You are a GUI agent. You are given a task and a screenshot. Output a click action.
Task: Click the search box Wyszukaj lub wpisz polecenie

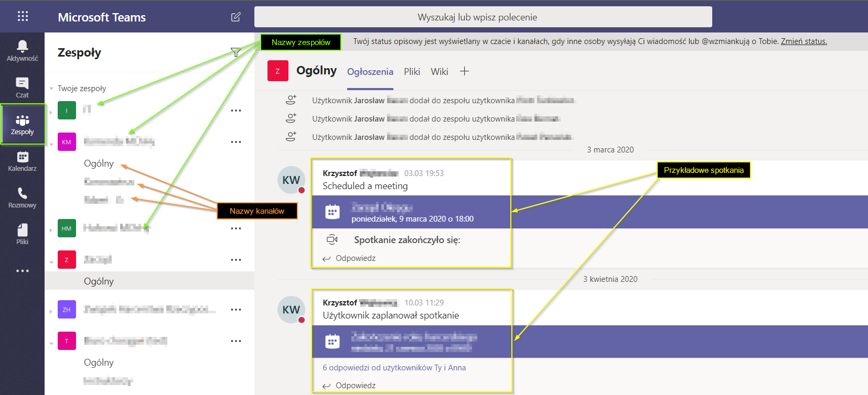pyautogui.click(x=483, y=17)
